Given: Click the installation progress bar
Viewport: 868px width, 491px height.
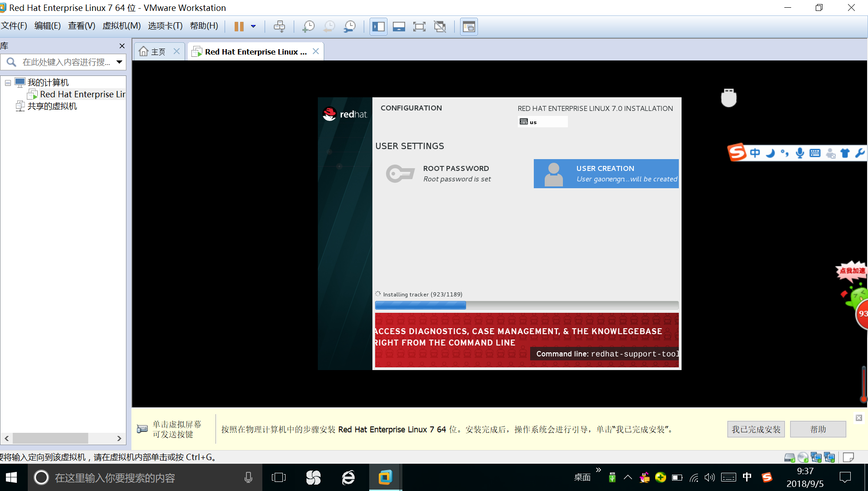Looking at the screenshot, I should point(527,305).
